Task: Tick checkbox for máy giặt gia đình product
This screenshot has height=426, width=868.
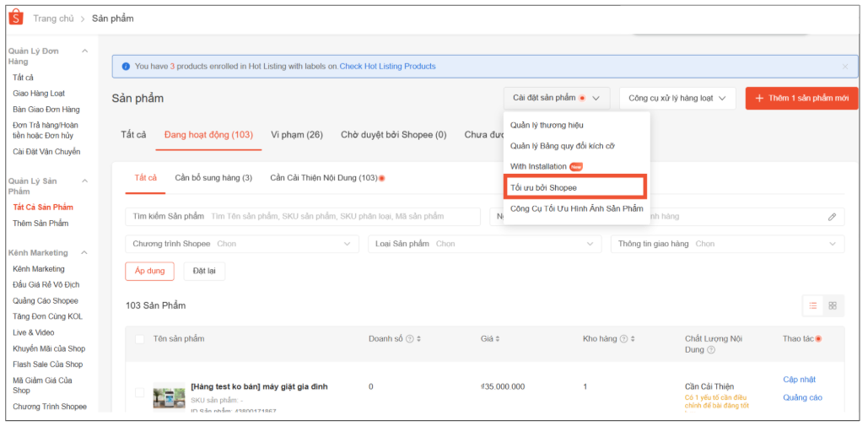Action: 139,392
